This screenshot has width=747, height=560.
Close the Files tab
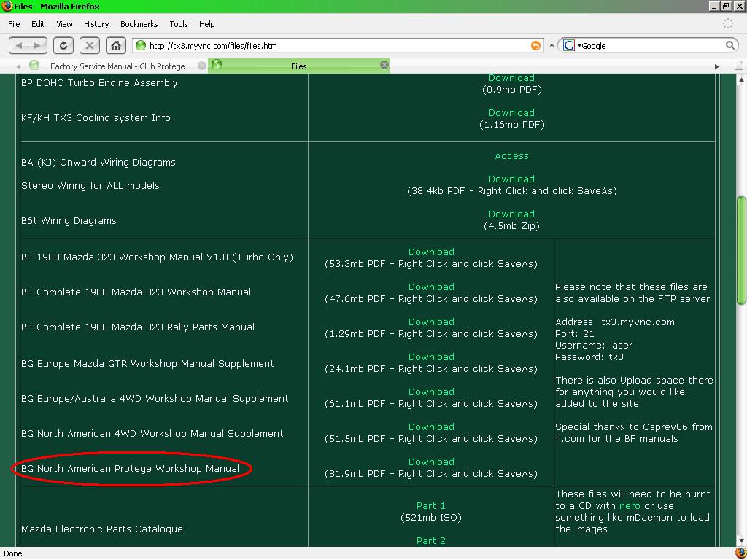pos(384,65)
